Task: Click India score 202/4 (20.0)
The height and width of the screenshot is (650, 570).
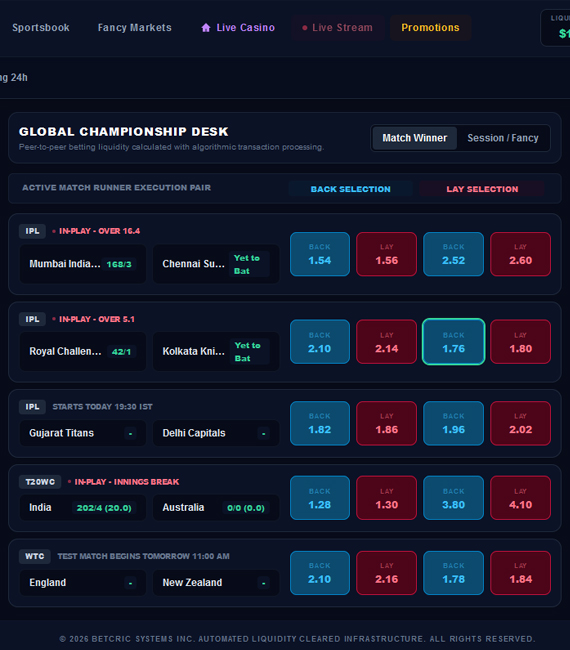Action: click(x=104, y=508)
